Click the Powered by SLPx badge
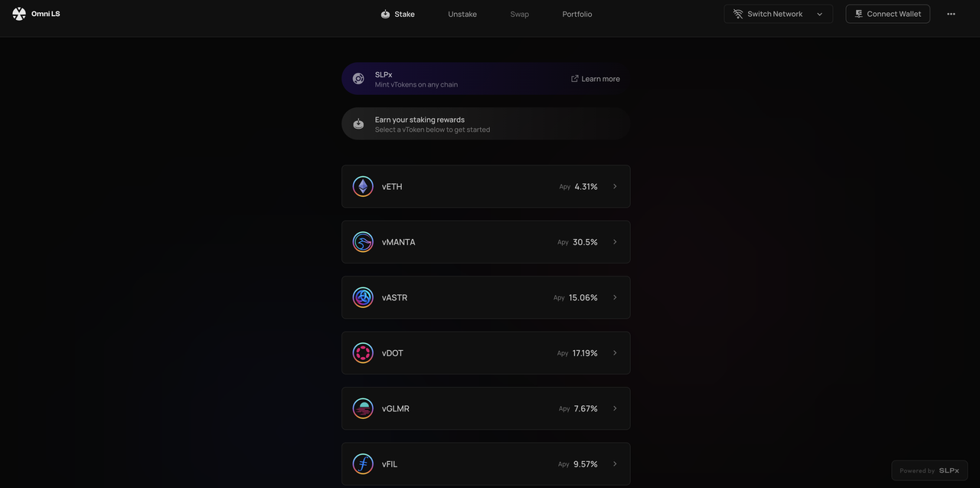The width and height of the screenshot is (980, 488). 929,470
